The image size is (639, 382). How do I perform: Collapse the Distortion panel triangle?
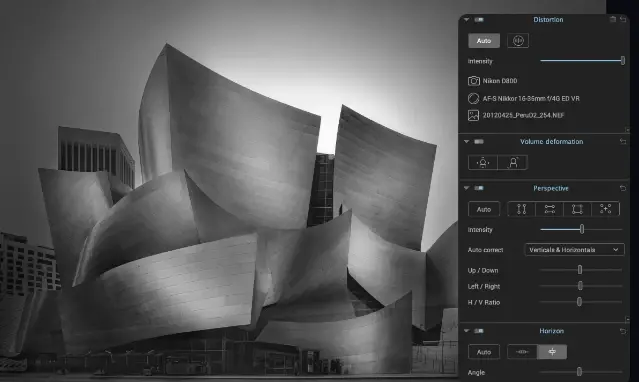tap(467, 20)
